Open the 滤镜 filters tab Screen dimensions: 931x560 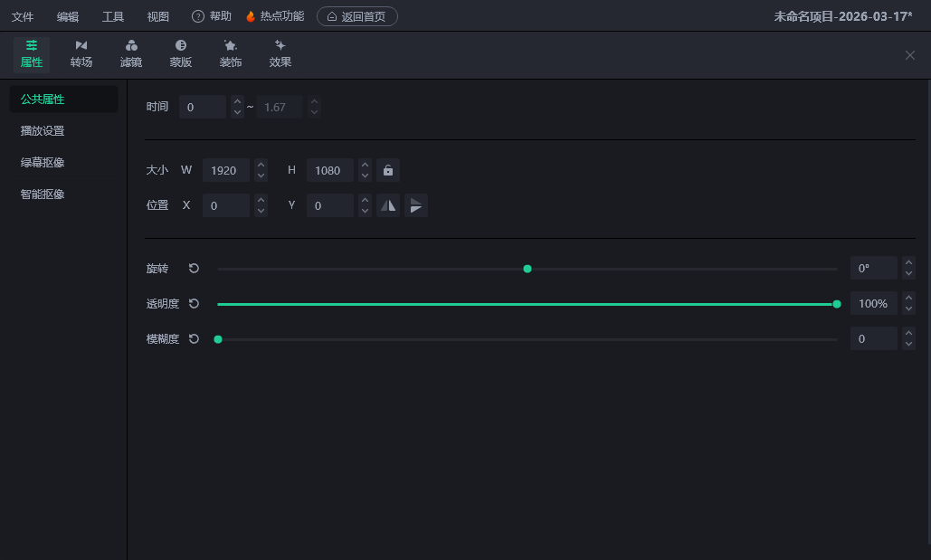[131, 53]
